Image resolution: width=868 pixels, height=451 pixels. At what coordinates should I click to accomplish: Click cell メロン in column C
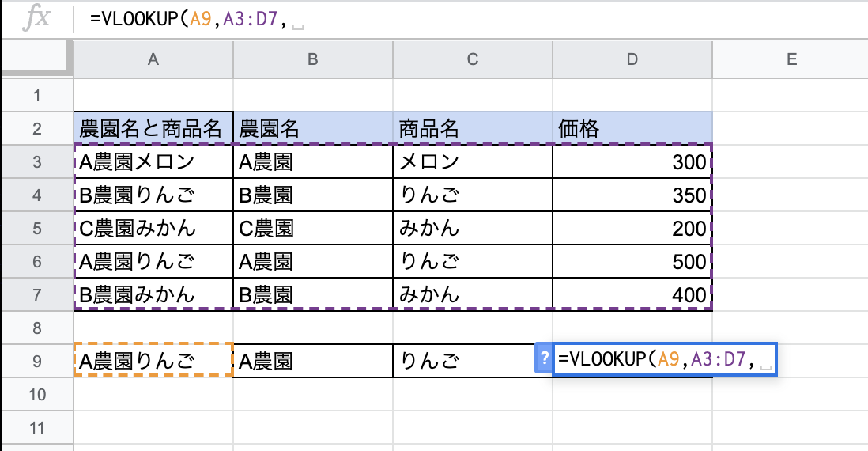click(472, 161)
